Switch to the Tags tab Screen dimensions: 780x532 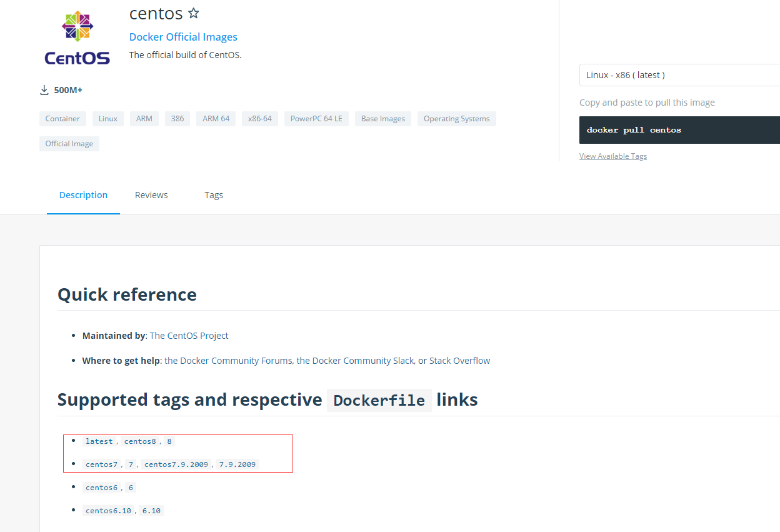click(214, 195)
